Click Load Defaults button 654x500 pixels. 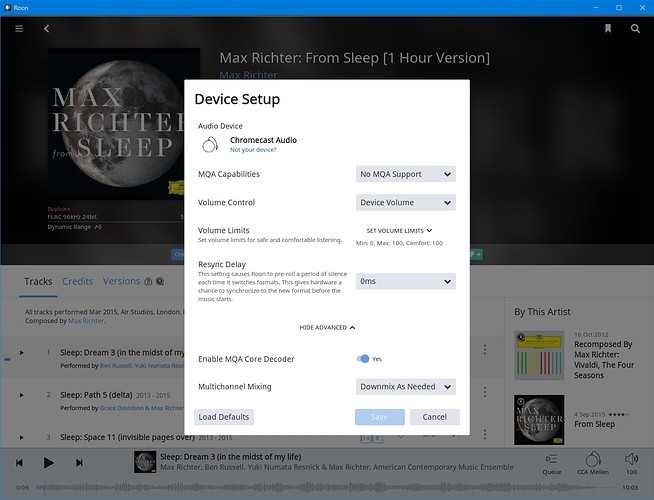(x=224, y=417)
